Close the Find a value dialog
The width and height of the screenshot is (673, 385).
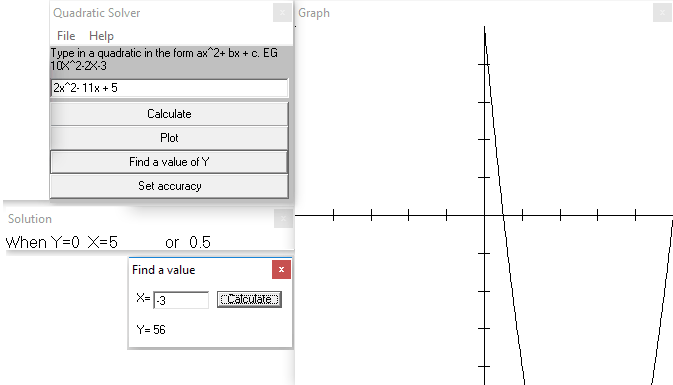tap(281, 270)
